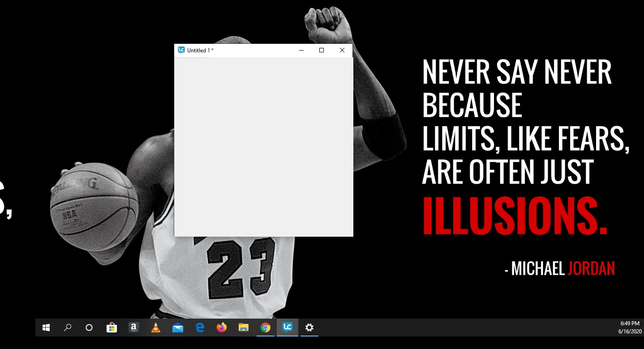The height and width of the screenshot is (349, 644).
Task: Open Settings gear in the taskbar
Action: click(x=309, y=328)
